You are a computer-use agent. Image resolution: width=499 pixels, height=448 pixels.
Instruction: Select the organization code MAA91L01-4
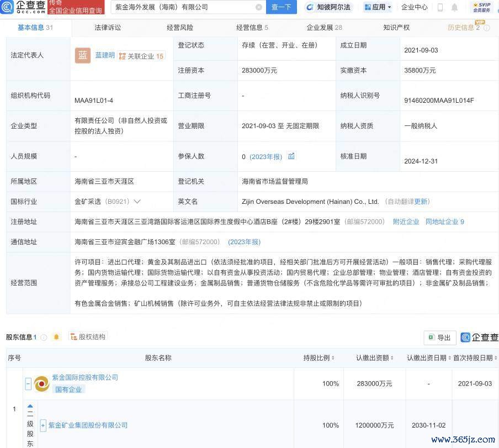tap(94, 101)
